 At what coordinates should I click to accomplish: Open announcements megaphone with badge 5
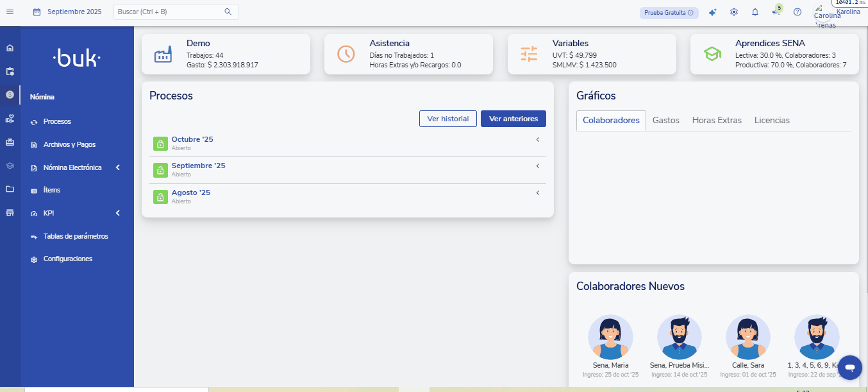pyautogui.click(x=776, y=12)
